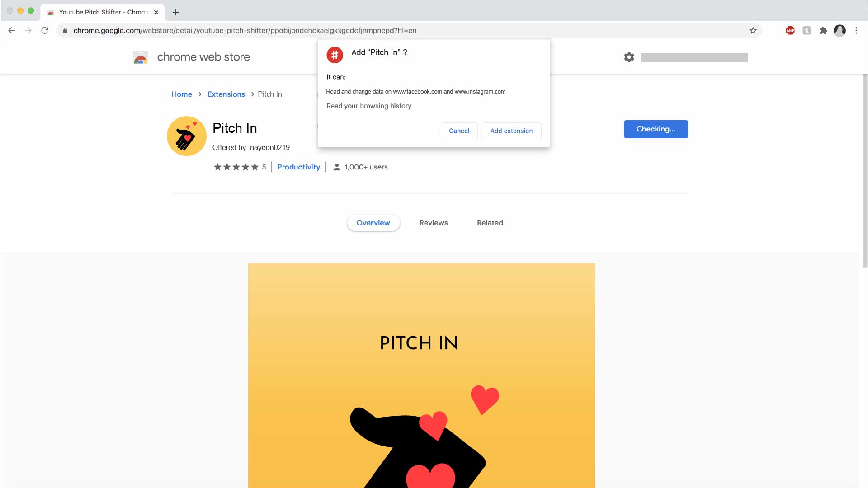Click the PITCH IN promo screenshot image
This screenshot has height=488, width=868.
421,375
